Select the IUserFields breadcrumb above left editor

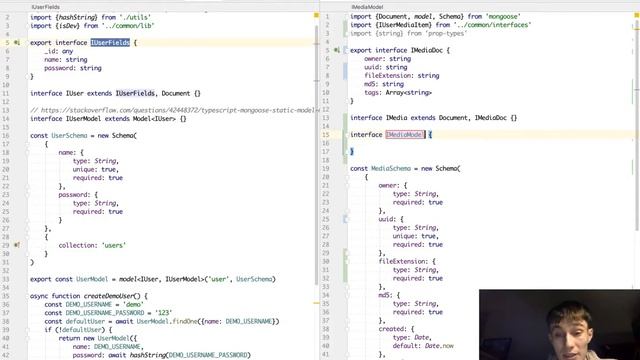[x=45, y=7]
